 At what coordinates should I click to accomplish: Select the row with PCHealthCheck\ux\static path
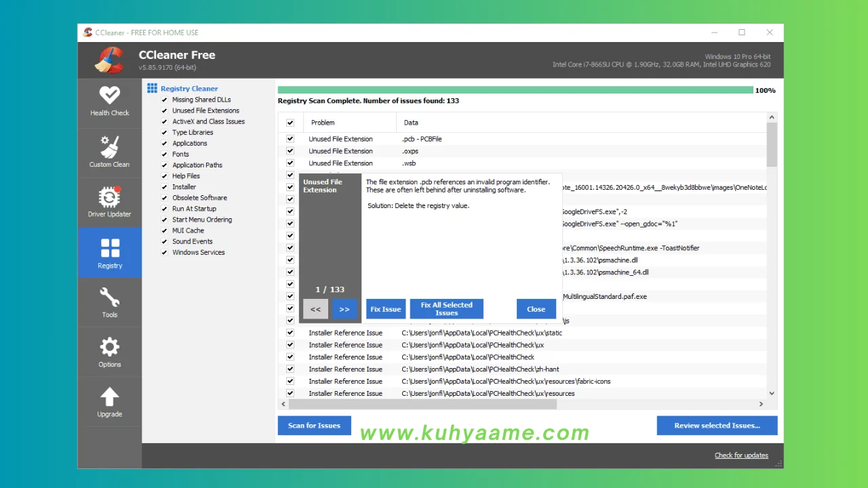point(522,333)
